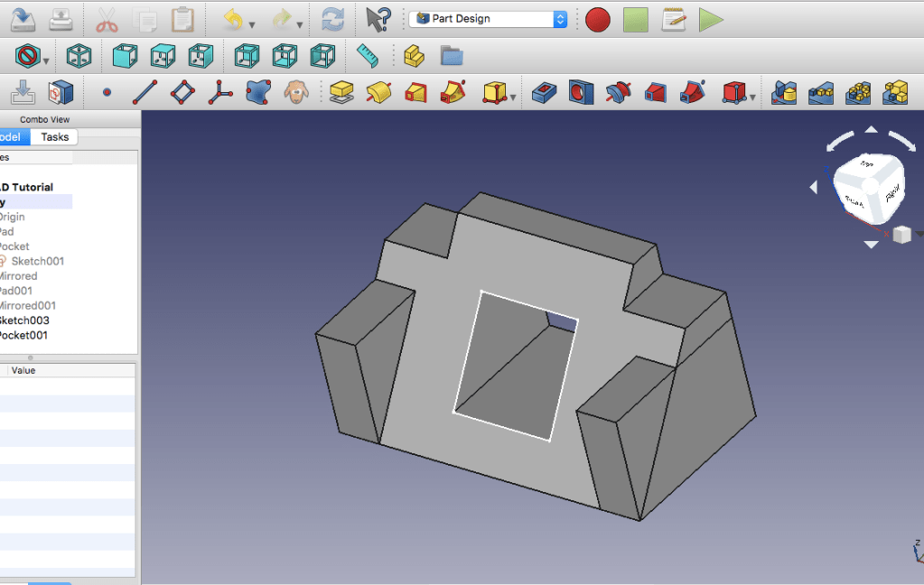The width and height of the screenshot is (924, 585).
Task: Create a datum plane
Action: click(x=182, y=92)
